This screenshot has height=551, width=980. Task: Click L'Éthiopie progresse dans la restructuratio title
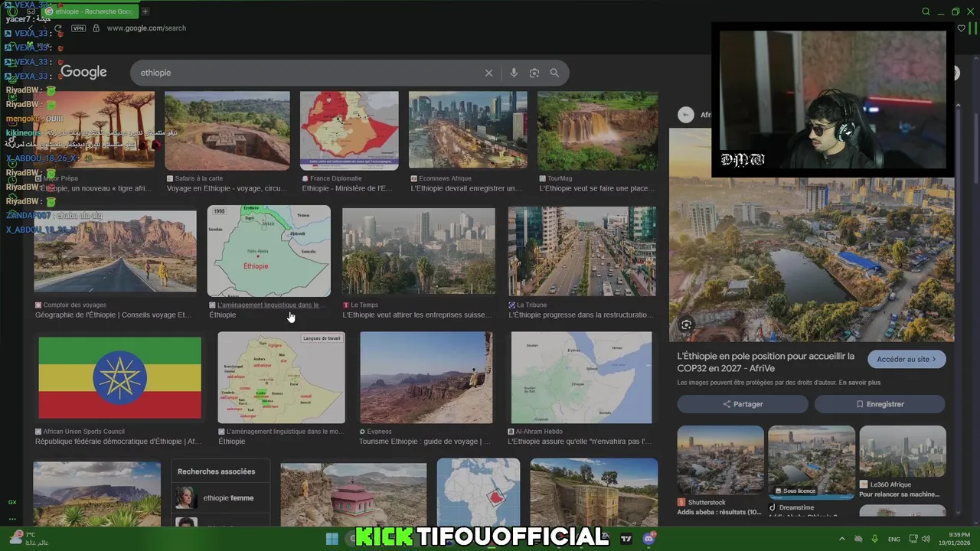click(x=581, y=315)
